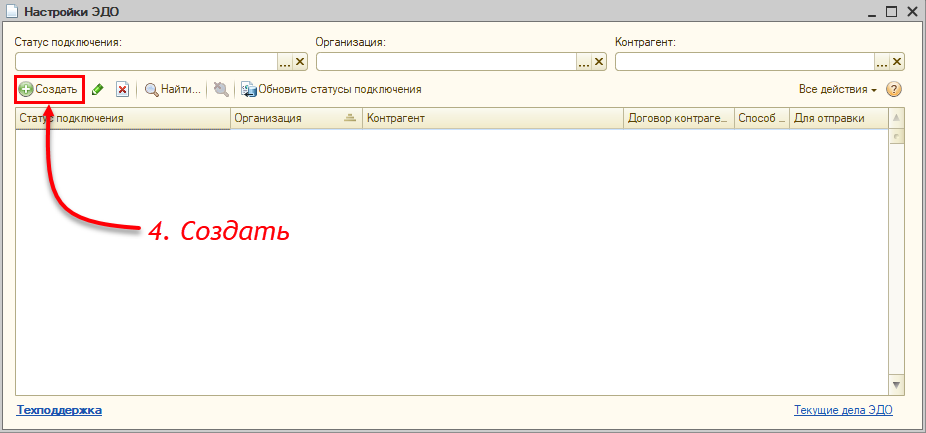Open selection button for Статус подключения filter
The image size is (926, 433).
click(x=285, y=61)
